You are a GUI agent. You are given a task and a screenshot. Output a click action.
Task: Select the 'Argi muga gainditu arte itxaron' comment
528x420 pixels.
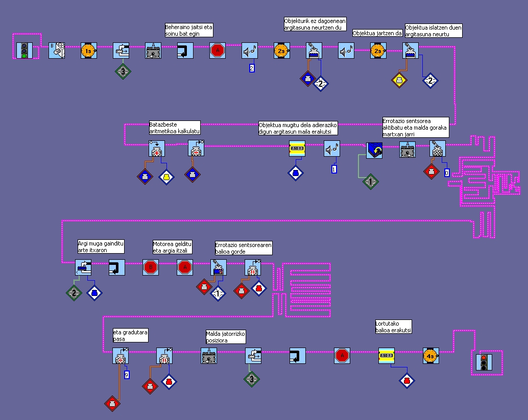(x=101, y=246)
